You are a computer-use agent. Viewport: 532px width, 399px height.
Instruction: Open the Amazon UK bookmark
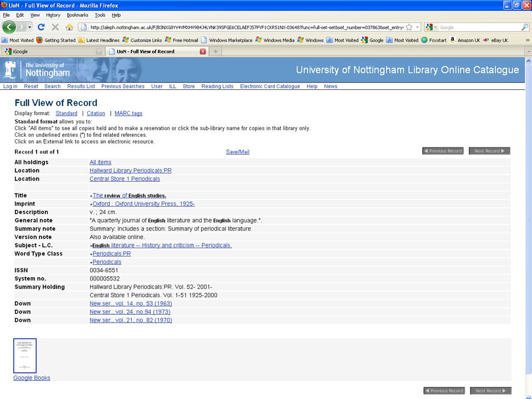[465, 40]
